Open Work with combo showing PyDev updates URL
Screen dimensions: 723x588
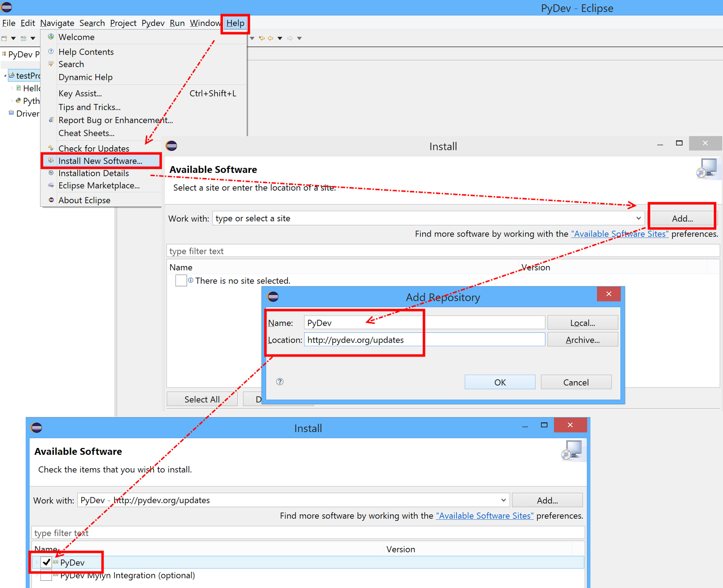click(503, 500)
